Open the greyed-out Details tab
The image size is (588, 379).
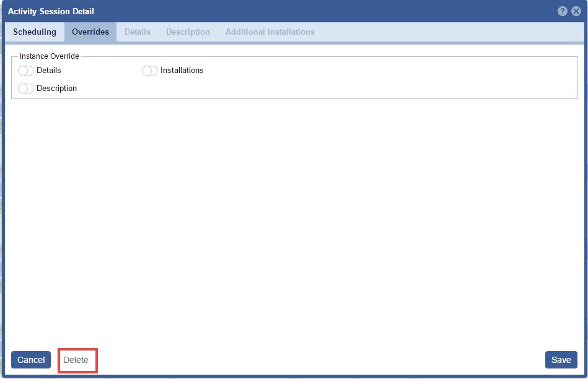coord(138,32)
